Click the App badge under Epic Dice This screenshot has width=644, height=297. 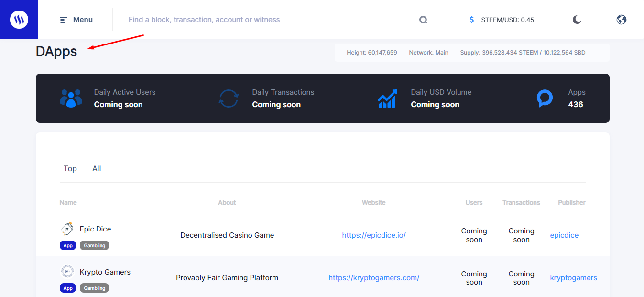[x=68, y=245]
